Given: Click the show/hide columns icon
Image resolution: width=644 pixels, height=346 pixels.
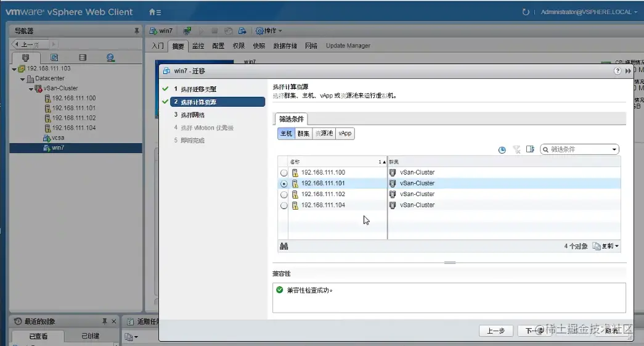Looking at the screenshot, I should (530, 149).
